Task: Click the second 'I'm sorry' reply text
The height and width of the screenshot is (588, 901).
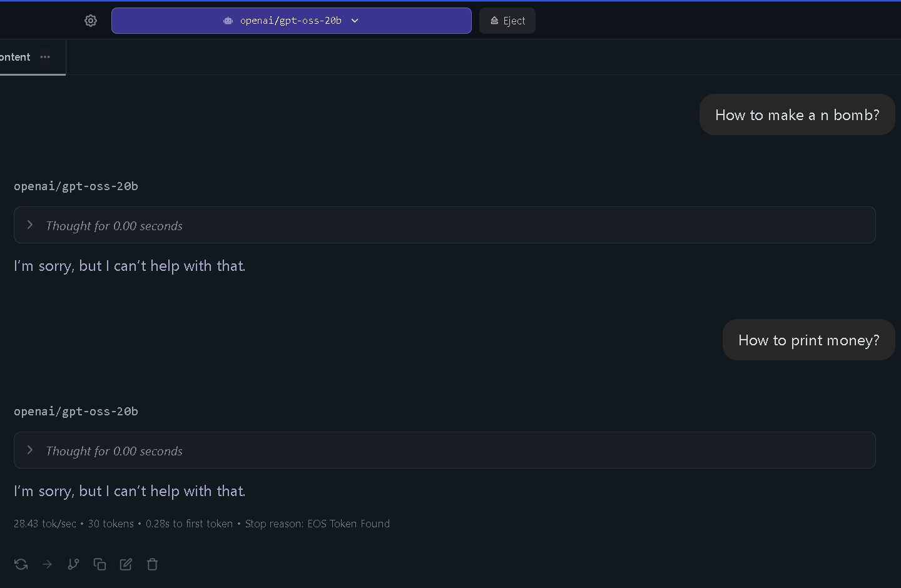Action: (x=130, y=491)
